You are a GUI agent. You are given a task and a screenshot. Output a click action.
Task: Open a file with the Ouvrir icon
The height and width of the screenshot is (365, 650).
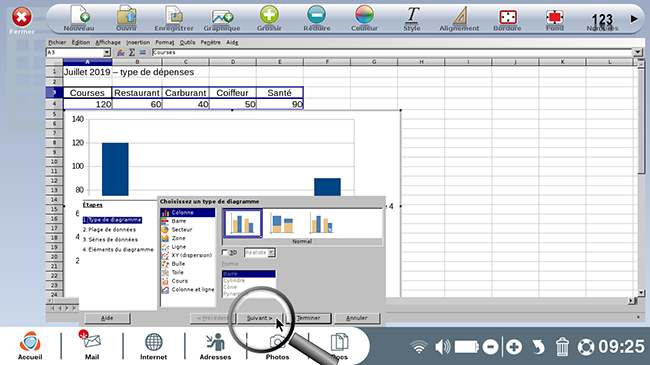point(126,16)
